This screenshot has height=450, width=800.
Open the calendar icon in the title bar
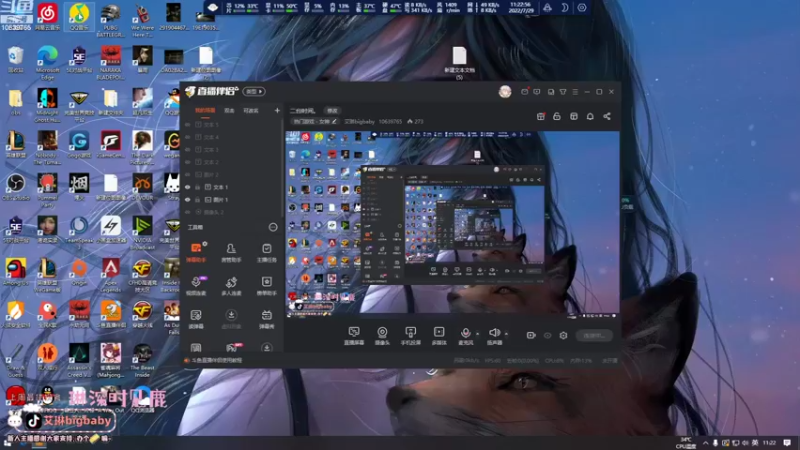524,92
